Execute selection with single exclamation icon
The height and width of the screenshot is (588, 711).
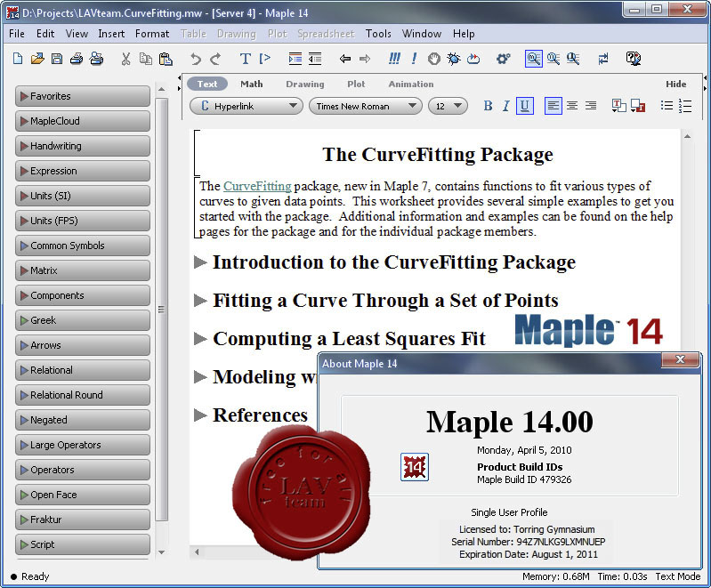coord(414,59)
